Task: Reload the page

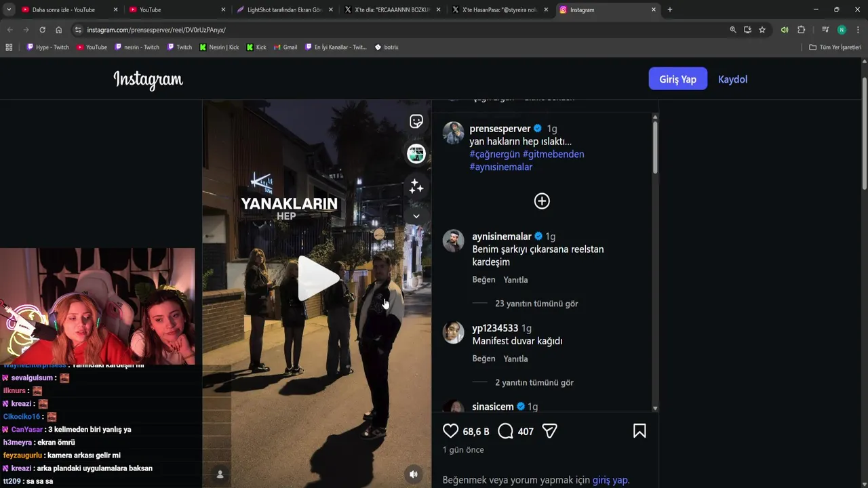Action: (x=42, y=30)
